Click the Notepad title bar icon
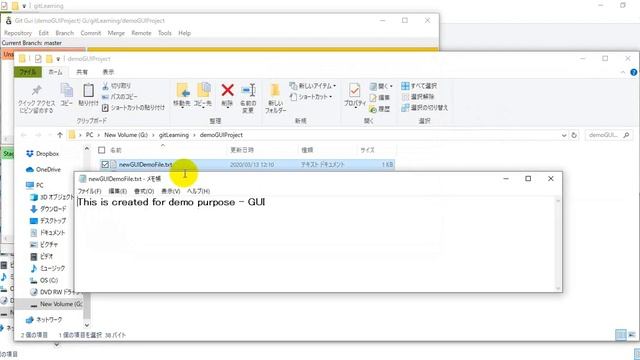The image size is (640, 360). coord(82,179)
